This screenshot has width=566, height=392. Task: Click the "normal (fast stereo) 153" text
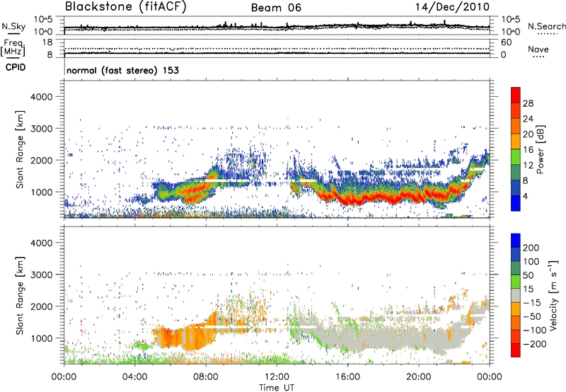tap(122, 70)
